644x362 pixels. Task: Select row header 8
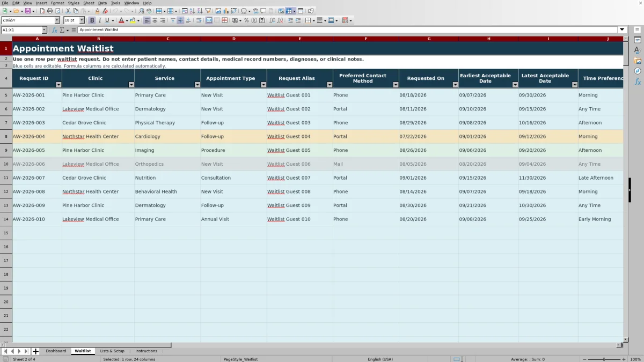6,136
